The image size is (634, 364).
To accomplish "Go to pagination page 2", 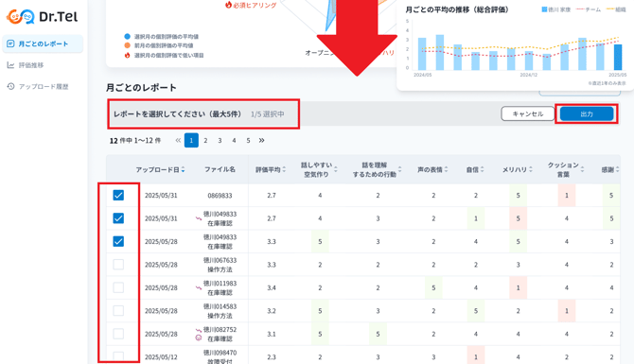I will (205, 140).
